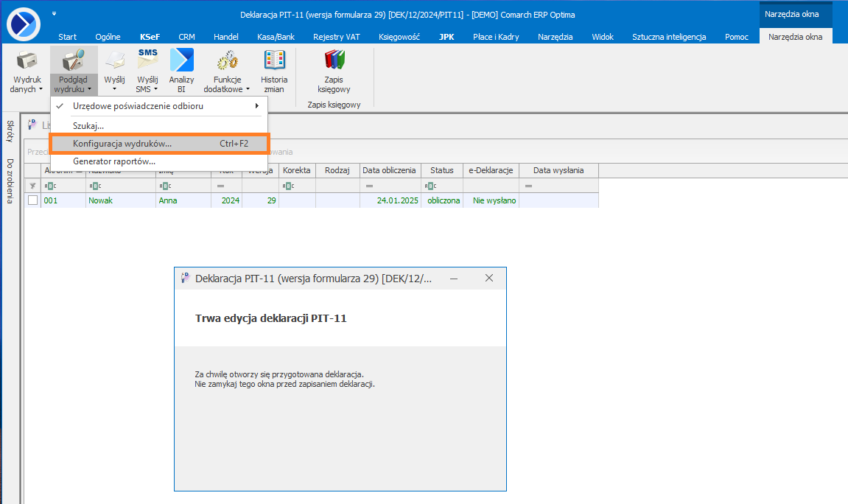
Task: Open the Skróty side panel tab
Action: pos(10,131)
